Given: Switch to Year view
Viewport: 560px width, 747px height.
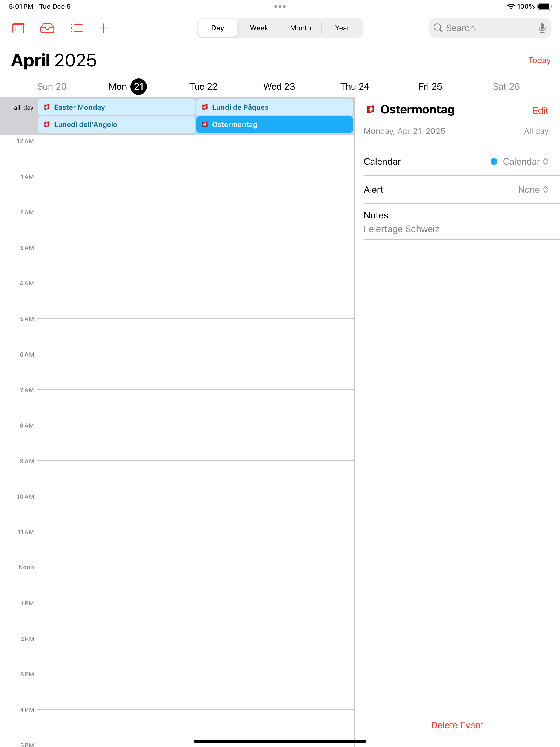Looking at the screenshot, I should coord(342,28).
